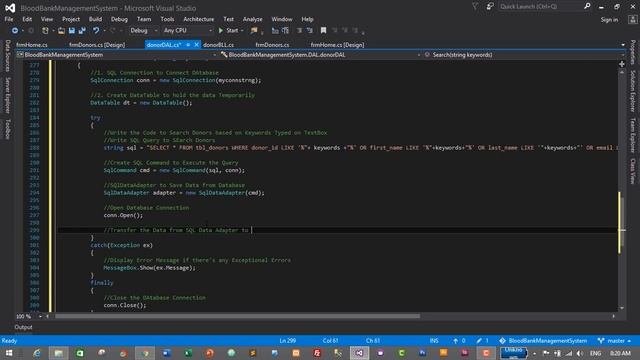Viewport: 640px width, 360px height.
Task: Open the Project menu
Action: pyautogui.click(x=71, y=19)
